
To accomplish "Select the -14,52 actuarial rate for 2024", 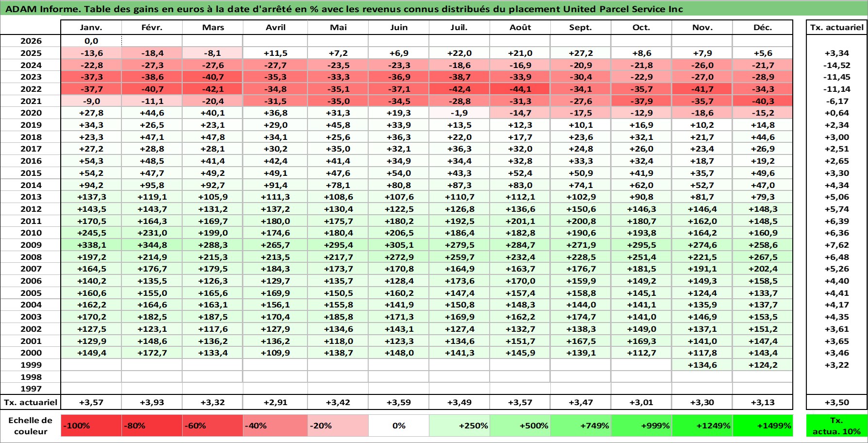I will coord(836,65).
